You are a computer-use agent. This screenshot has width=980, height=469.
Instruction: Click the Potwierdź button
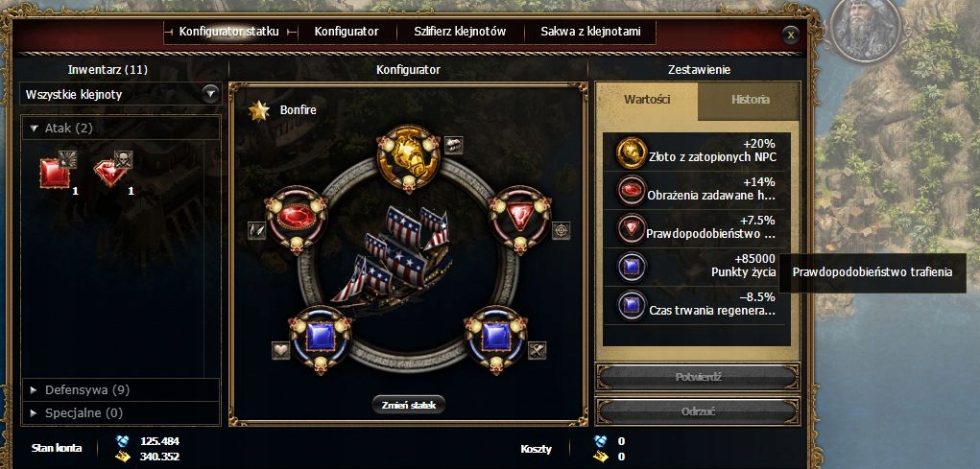click(x=698, y=377)
